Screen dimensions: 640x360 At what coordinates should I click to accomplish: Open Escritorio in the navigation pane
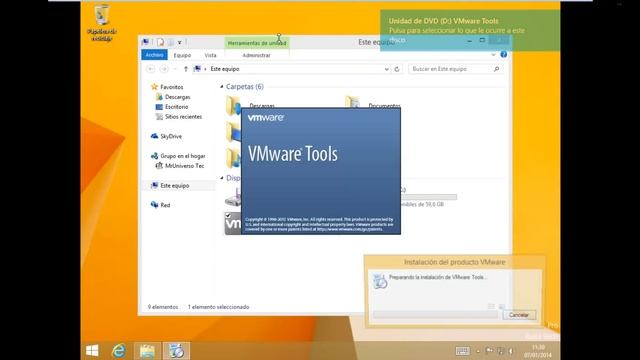tap(176, 107)
